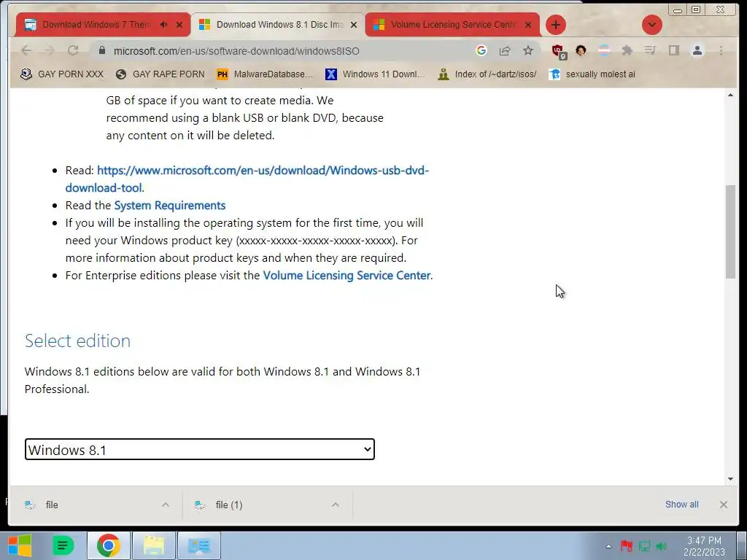This screenshot has width=747, height=560.
Task: Close the Windows 8.1 Disc Image tab
Action: pyautogui.click(x=354, y=25)
